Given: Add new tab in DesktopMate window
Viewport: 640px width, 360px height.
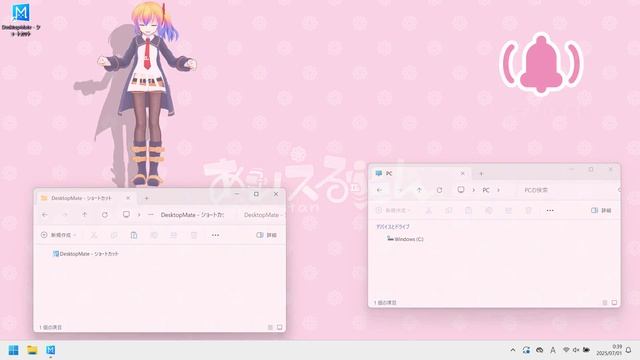Looking at the screenshot, I should coord(147,198).
